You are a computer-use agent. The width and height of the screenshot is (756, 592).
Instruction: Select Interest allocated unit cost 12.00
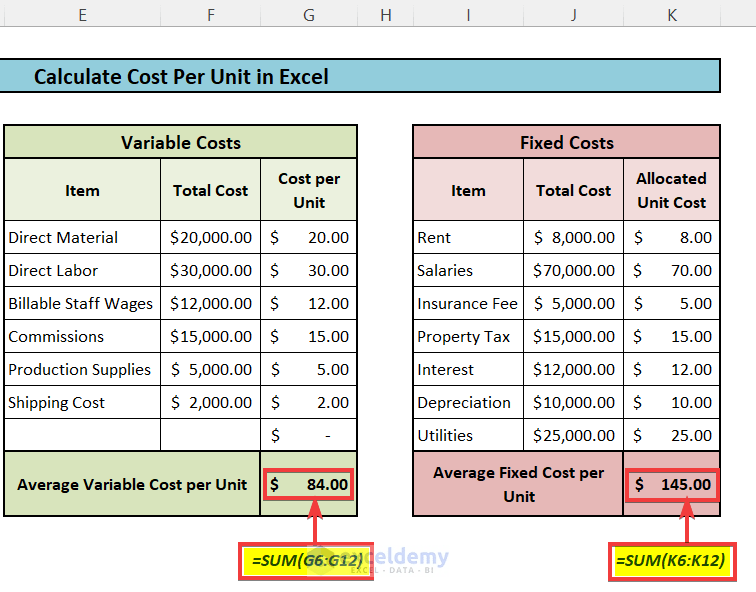coord(672,369)
